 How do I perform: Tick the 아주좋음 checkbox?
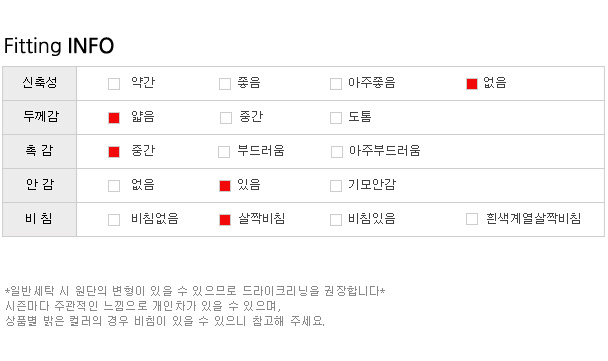pos(336,84)
